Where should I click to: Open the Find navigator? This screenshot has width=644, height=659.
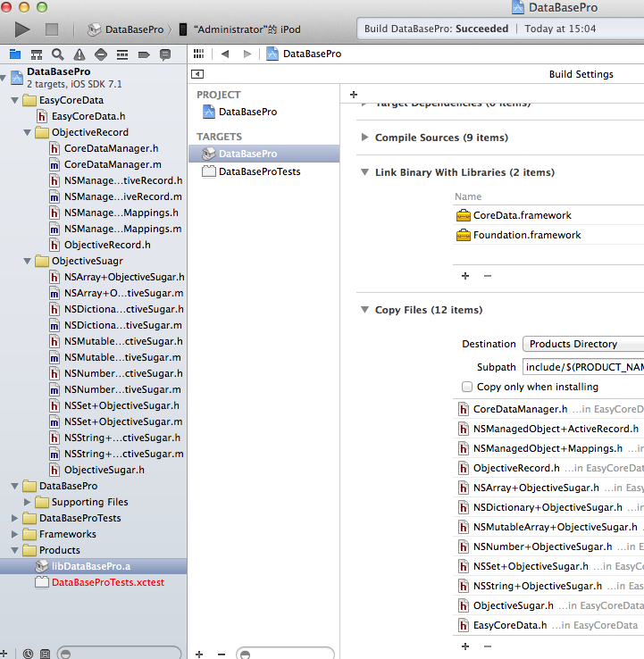tap(58, 54)
